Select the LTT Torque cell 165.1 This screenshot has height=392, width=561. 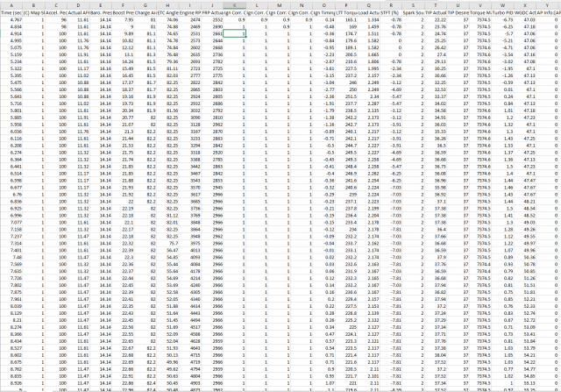pos(346,19)
